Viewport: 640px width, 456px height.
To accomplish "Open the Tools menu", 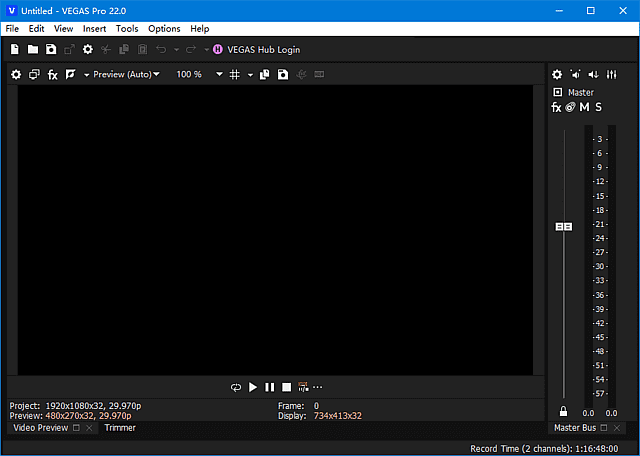I will (x=127, y=29).
